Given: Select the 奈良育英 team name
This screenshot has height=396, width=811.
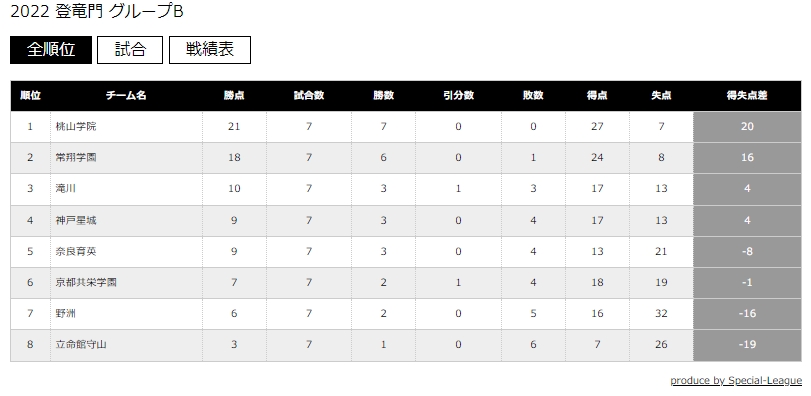Looking at the screenshot, I should pyautogui.click(x=76, y=252).
